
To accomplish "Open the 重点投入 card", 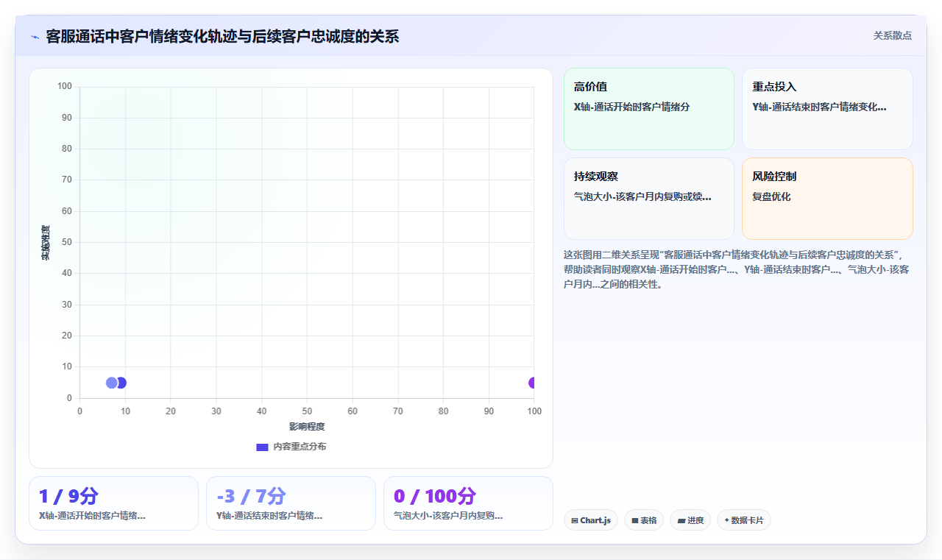I will coord(827,109).
